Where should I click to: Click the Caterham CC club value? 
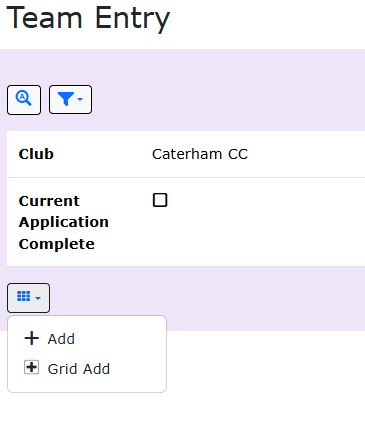click(x=200, y=154)
